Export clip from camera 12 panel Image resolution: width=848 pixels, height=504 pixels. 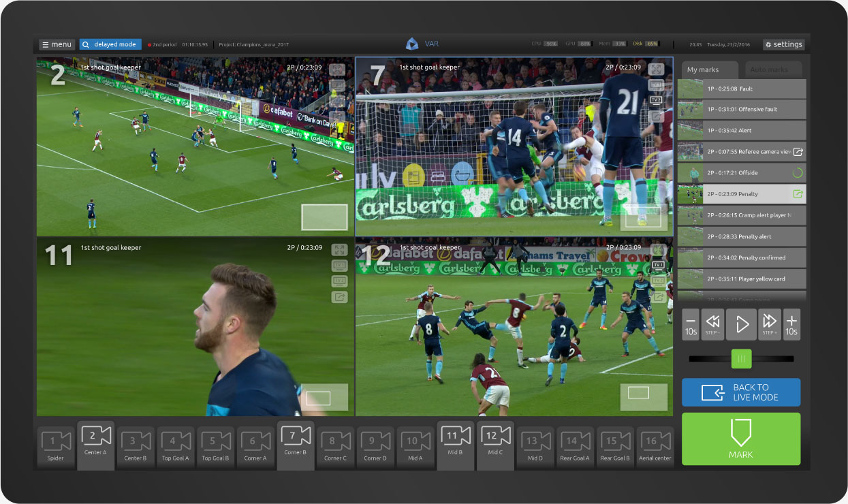[x=658, y=297]
